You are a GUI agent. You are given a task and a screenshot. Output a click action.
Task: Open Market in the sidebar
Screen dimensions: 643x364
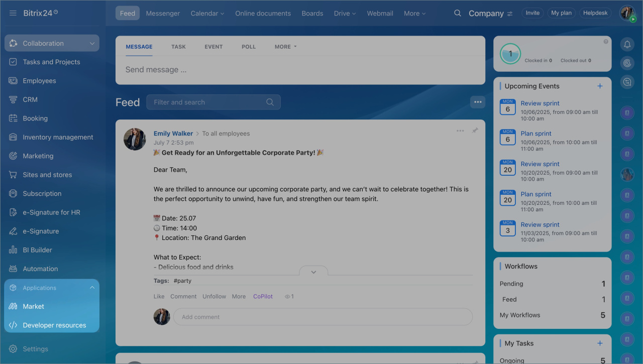(x=33, y=306)
